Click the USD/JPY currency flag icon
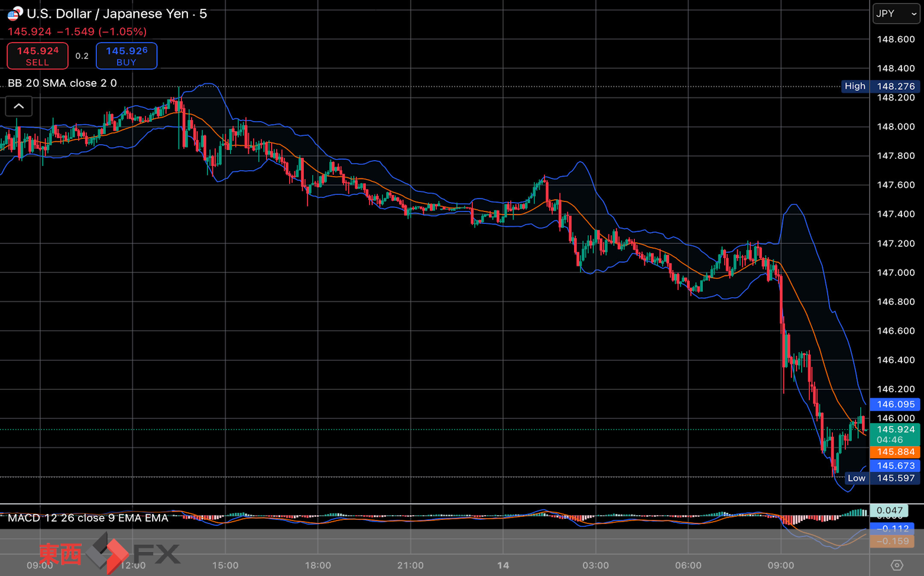Image resolution: width=924 pixels, height=576 pixels. 15,13
